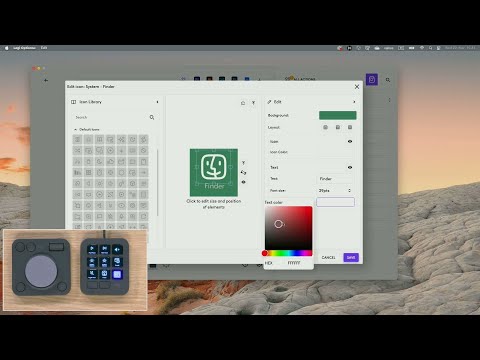Open the green Background color swatch

point(338,115)
